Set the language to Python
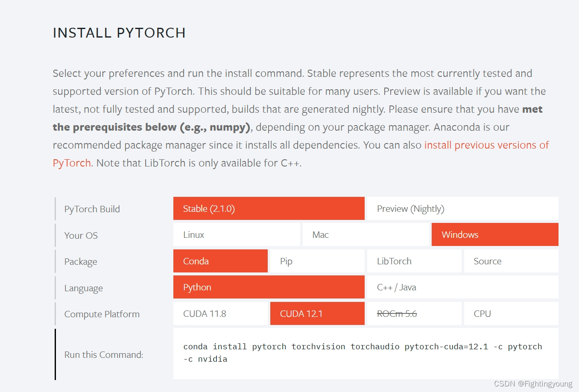 pyautogui.click(x=268, y=287)
